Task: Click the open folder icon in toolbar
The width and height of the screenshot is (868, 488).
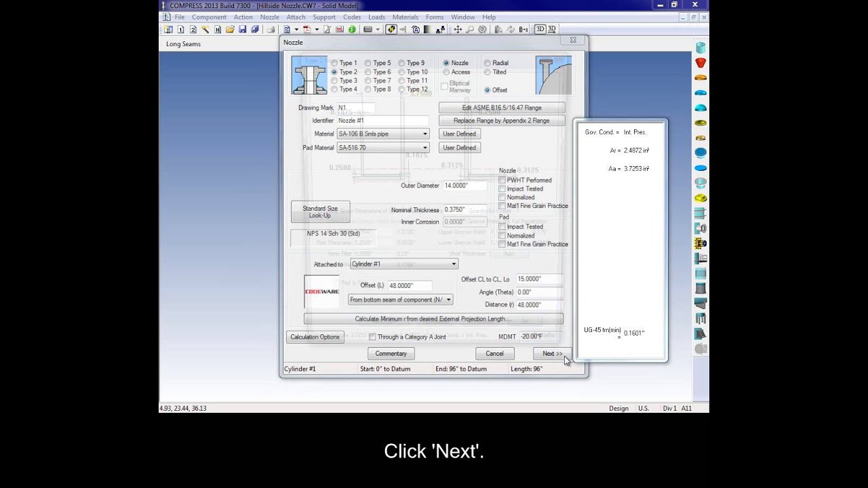Action: (x=230, y=29)
